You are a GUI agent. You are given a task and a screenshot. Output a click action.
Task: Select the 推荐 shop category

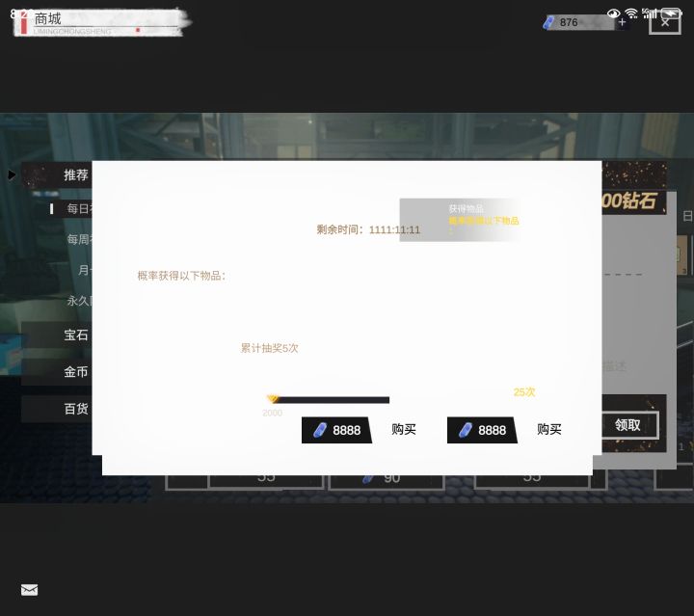tap(57, 175)
